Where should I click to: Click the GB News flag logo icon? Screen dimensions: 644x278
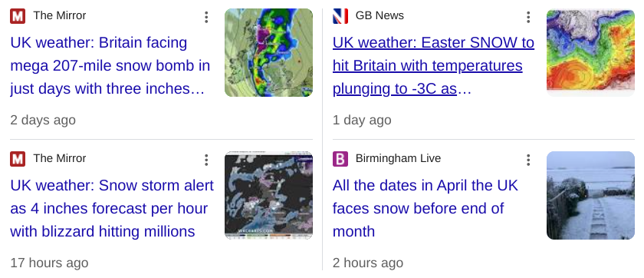click(340, 16)
